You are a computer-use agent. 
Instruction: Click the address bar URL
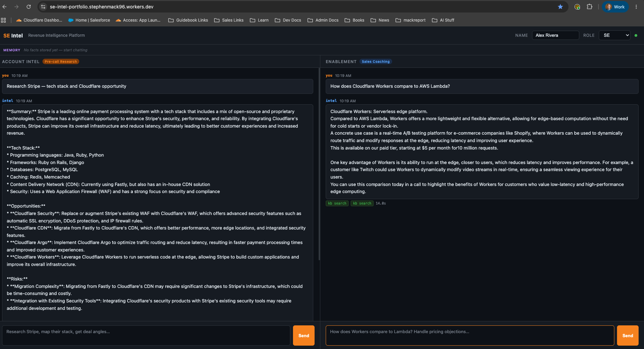[x=101, y=7]
